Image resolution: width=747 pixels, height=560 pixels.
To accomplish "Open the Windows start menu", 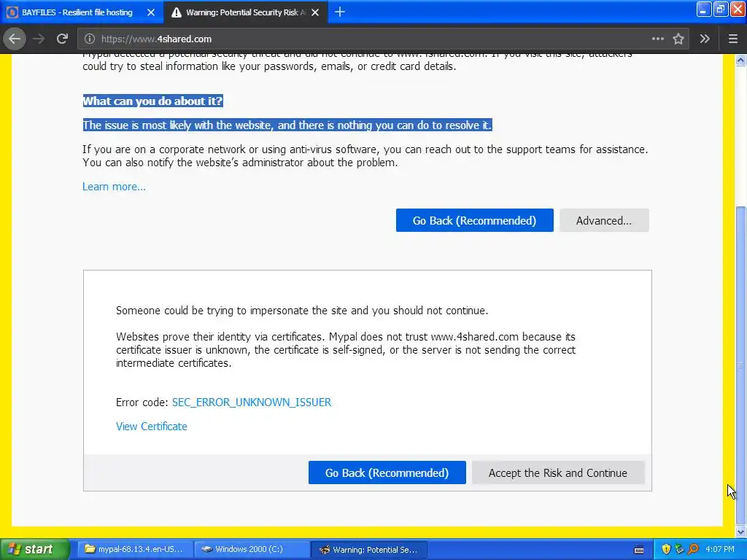I will point(34,549).
